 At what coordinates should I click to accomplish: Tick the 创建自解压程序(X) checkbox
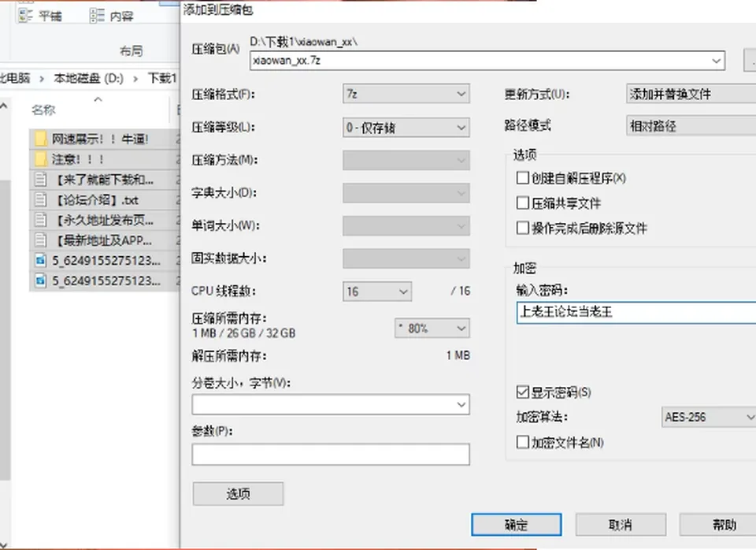(x=523, y=177)
